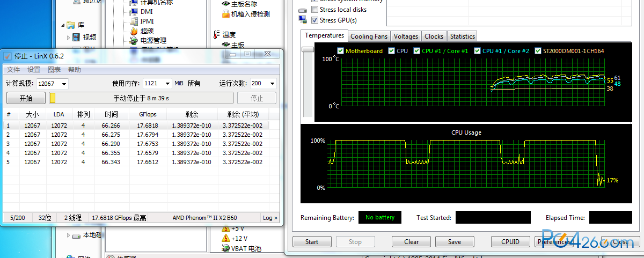644x258 pixels.
Task: Click the Elapsed Time field
Action: [x=610, y=217]
